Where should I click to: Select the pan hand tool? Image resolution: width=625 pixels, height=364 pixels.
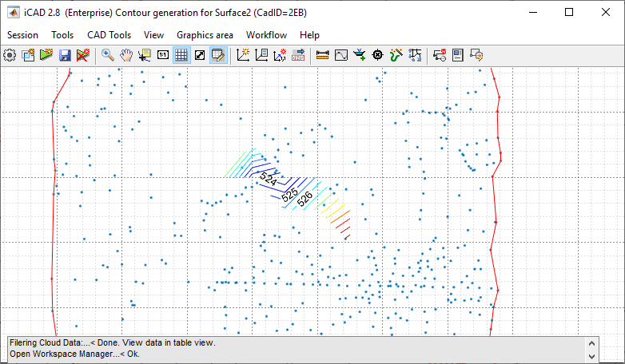(x=126, y=55)
